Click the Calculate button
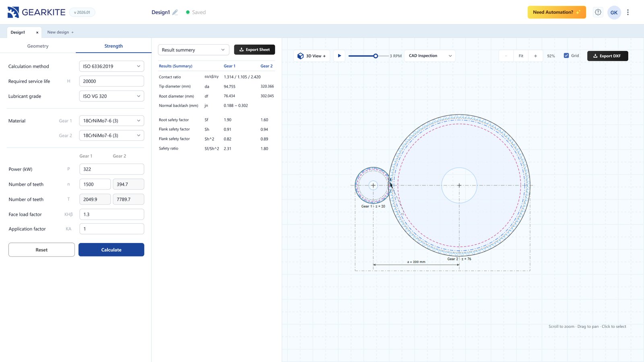 tap(111, 250)
